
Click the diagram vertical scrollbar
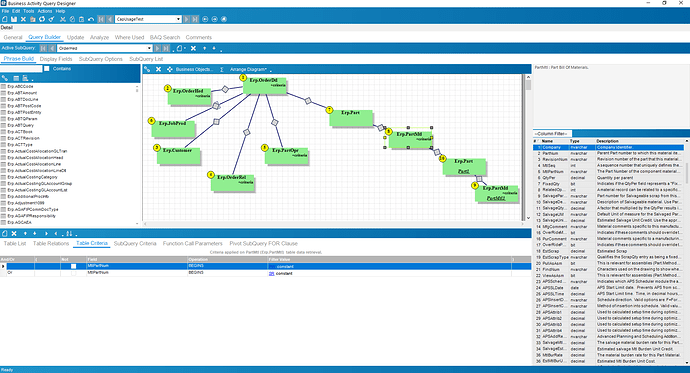coord(528,147)
